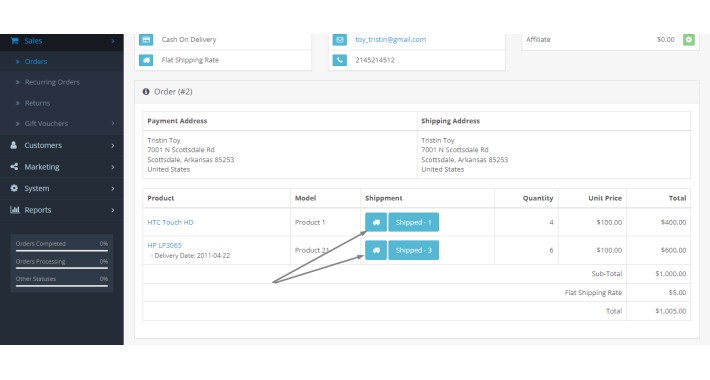Click the telephone icon beside 2145214512
Viewport: 710px width, 380px height.
340,60
